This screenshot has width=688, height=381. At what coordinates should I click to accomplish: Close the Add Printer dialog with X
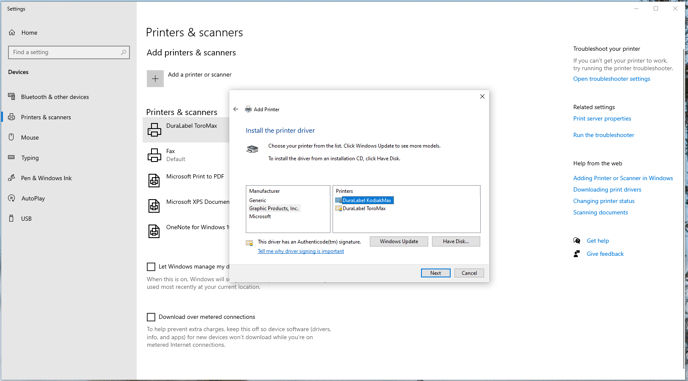point(482,97)
